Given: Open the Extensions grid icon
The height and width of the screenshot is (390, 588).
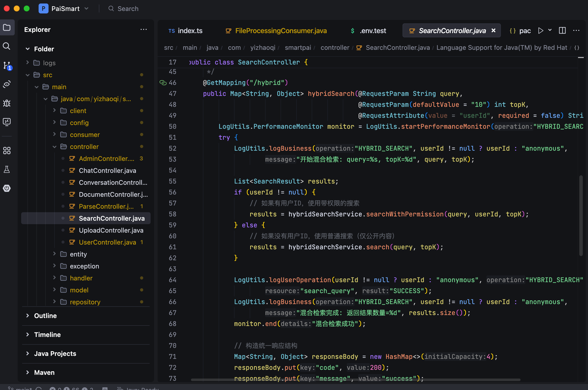Looking at the screenshot, I should (x=7, y=150).
